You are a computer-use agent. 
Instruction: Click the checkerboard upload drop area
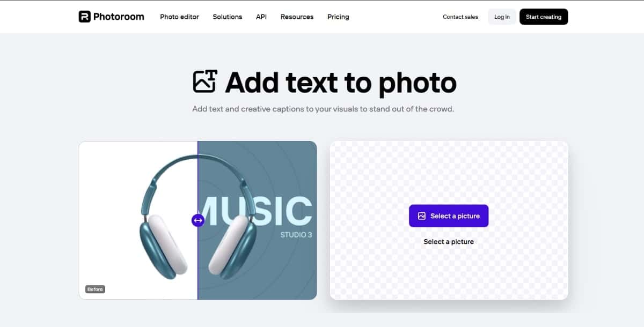(449, 220)
